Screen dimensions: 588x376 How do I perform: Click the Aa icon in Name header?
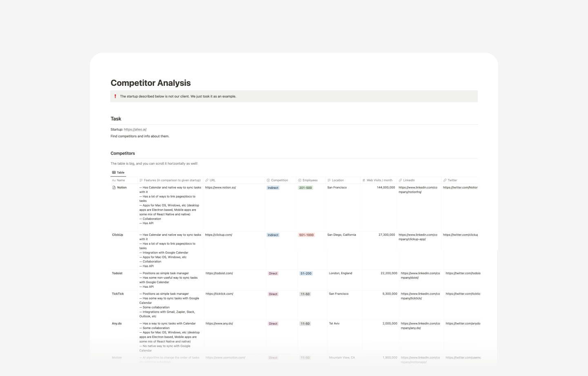click(x=114, y=180)
